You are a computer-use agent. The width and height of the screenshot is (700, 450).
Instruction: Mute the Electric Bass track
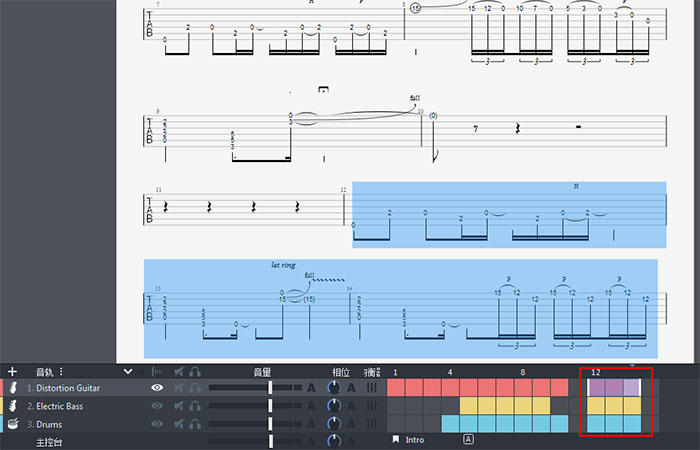[x=176, y=406]
